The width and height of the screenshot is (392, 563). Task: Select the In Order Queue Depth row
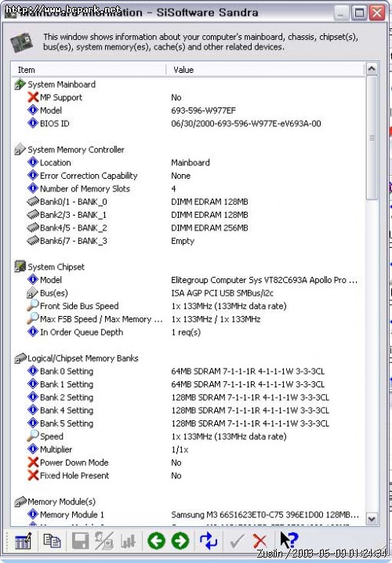coord(188,332)
